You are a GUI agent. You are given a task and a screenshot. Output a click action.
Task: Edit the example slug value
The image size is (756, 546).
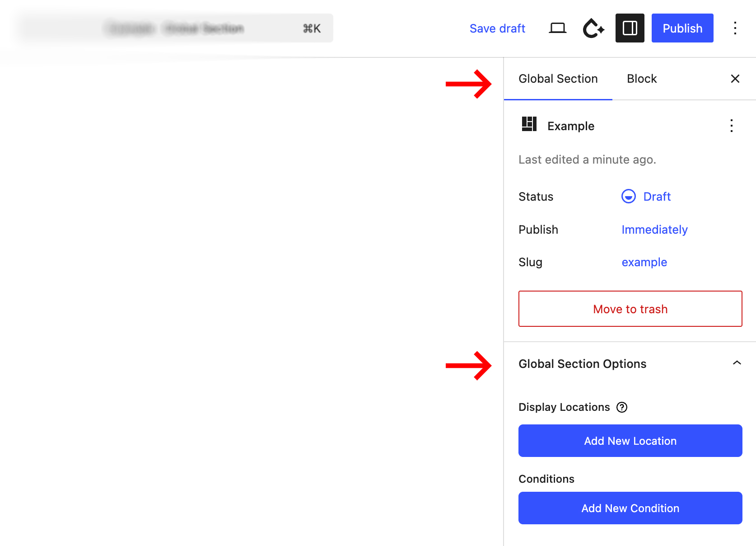pos(644,262)
